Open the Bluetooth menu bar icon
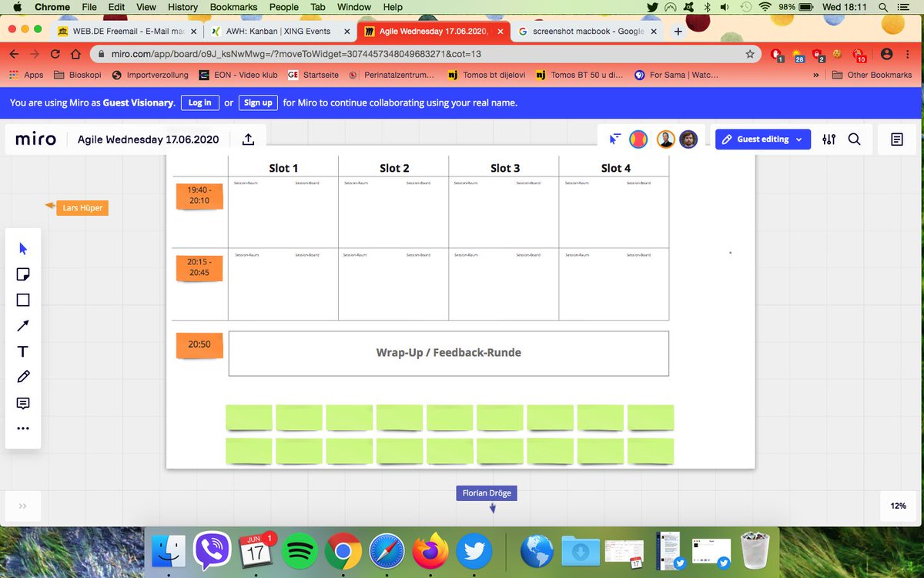The image size is (924, 578). [708, 7]
